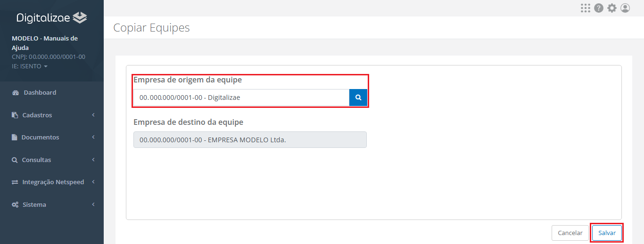Click the Documentos file icon
The image size is (644, 244).
[15, 138]
